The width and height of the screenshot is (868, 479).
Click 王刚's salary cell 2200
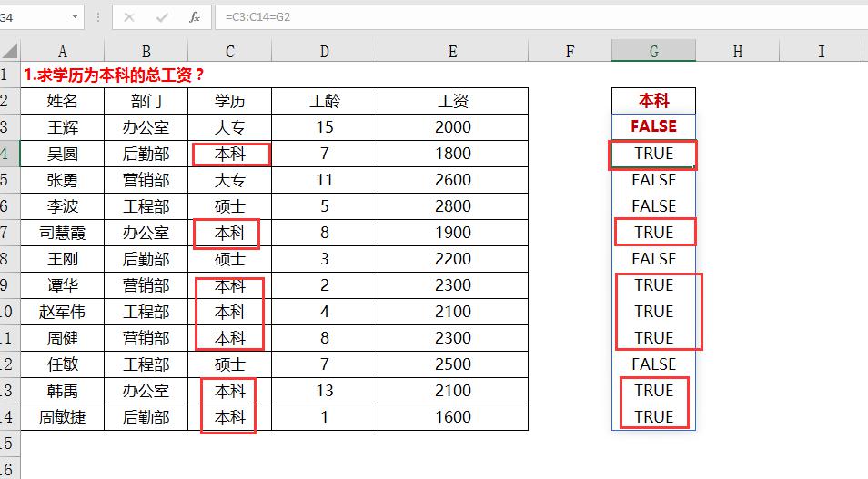(453, 259)
